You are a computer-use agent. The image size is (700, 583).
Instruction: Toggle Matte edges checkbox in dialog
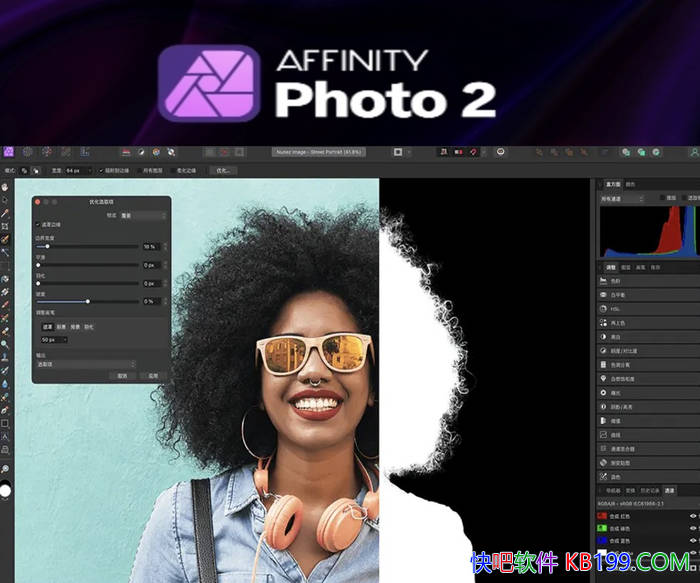tap(38, 225)
